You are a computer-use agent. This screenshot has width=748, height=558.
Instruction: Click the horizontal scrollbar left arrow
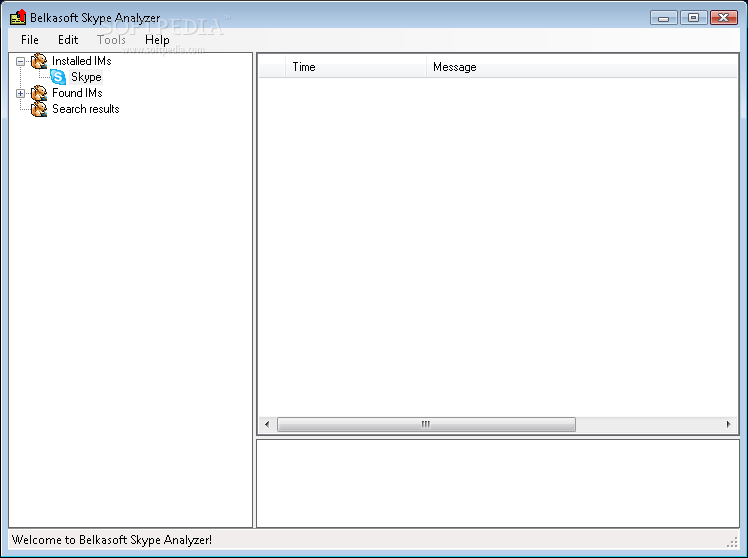tap(267, 424)
